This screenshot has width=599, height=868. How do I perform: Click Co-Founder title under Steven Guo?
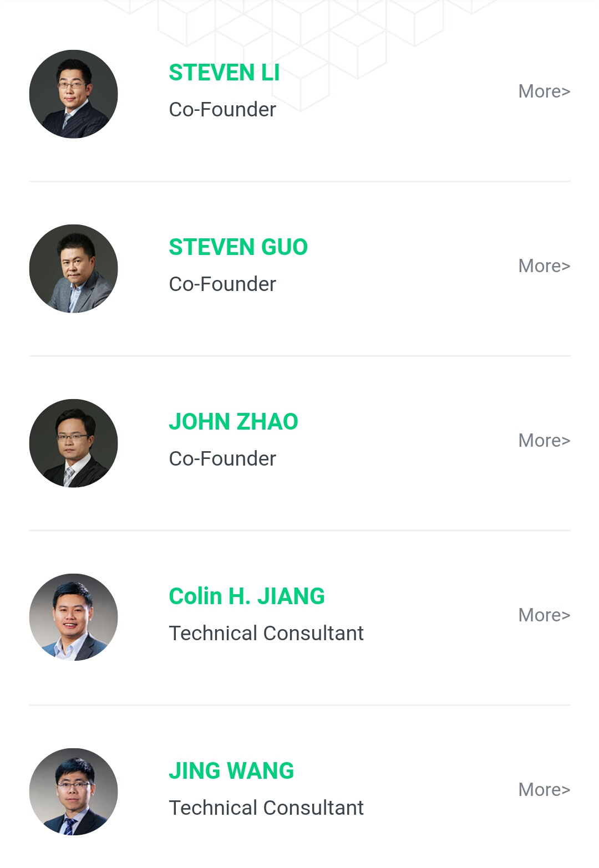pos(222,284)
